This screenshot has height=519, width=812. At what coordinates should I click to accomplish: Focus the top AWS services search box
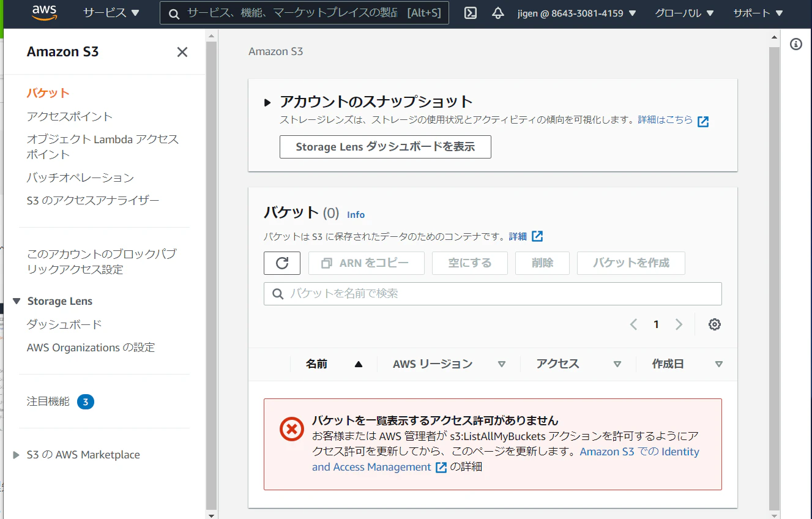click(x=304, y=13)
